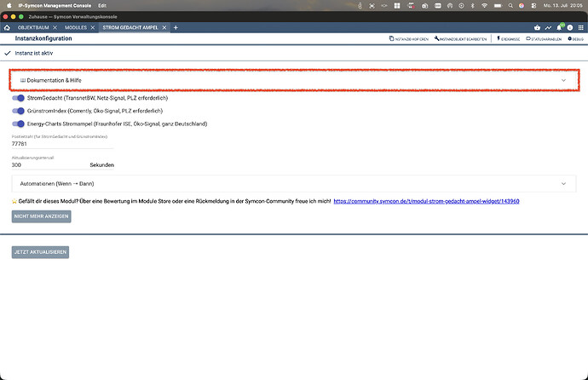This screenshot has height=380, width=588.
Task: Open the apps grid icon in header
Action: tap(581, 27)
